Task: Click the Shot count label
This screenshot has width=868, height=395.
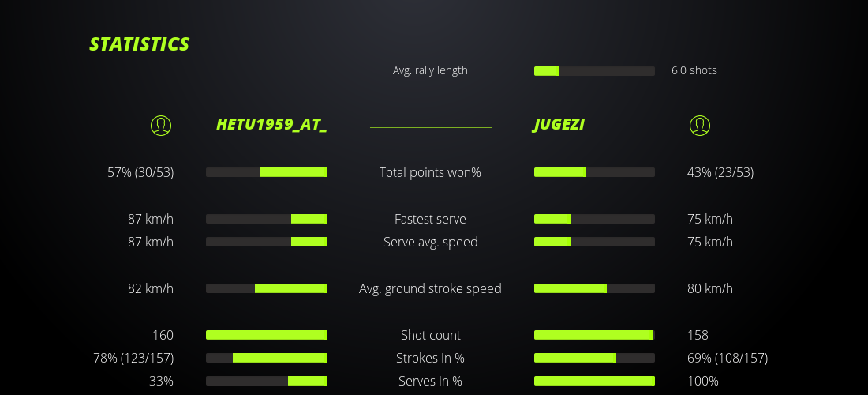Action: (x=430, y=335)
